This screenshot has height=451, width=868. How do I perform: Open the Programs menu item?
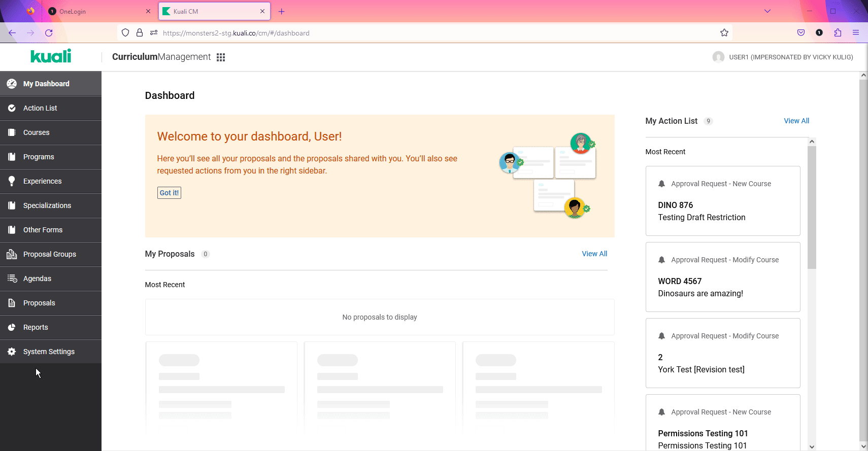(51, 157)
